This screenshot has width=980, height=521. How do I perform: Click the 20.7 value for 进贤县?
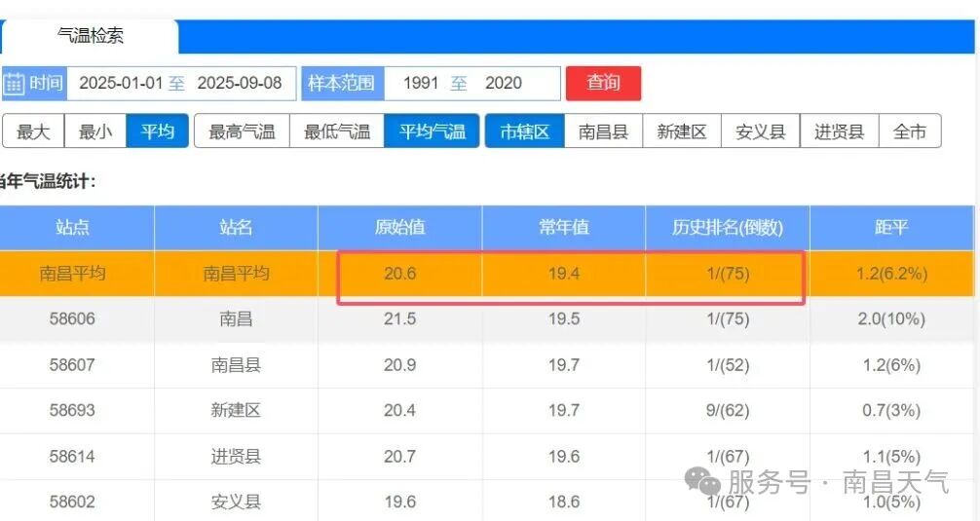point(400,457)
